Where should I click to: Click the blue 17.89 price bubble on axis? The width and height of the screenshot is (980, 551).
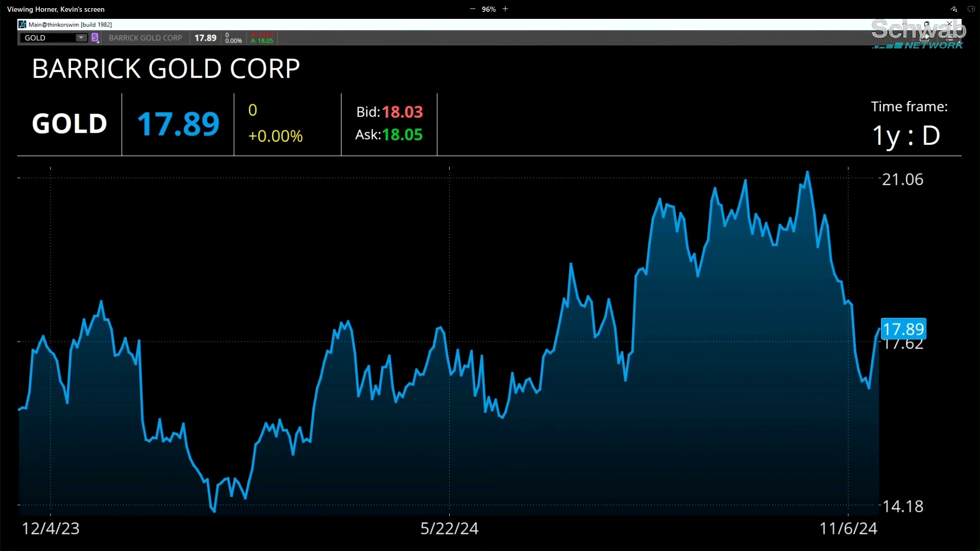[x=903, y=329]
